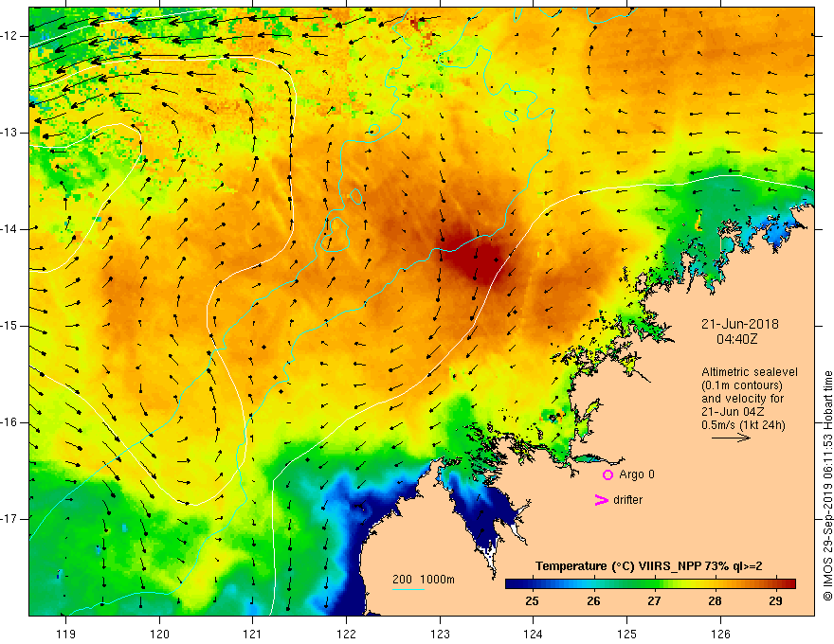
Task: Click the latitude axis label -13
Action: pyautogui.click(x=9, y=133)
